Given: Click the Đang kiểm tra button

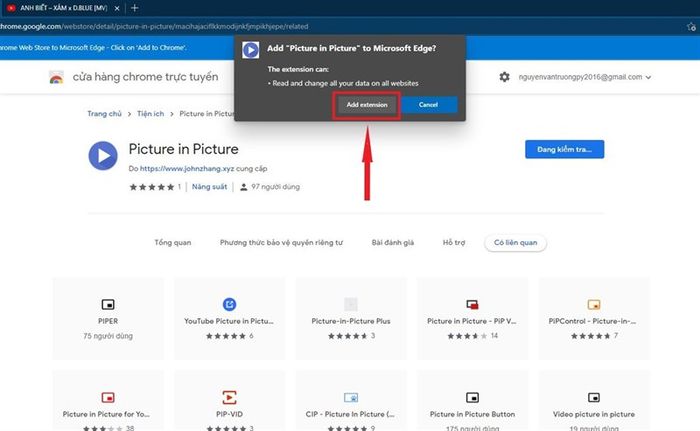Looking at the screenshot, I should tap(564, 149).
